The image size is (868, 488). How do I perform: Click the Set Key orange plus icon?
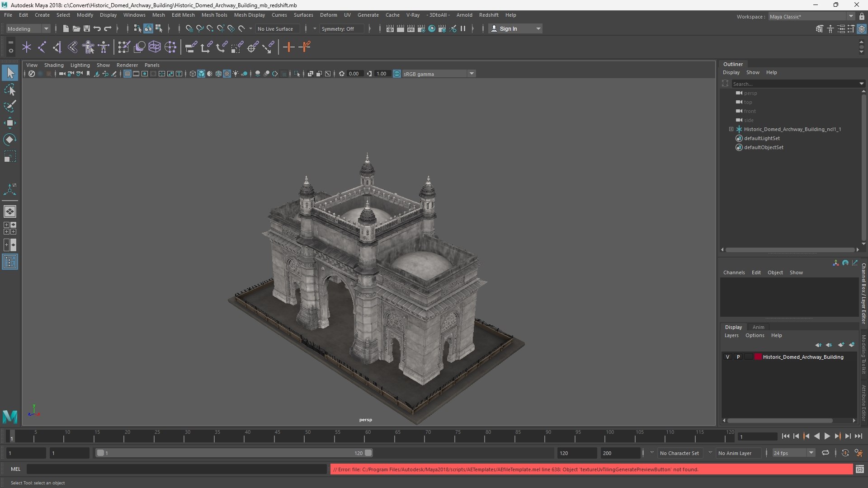[x=288, y=47]
